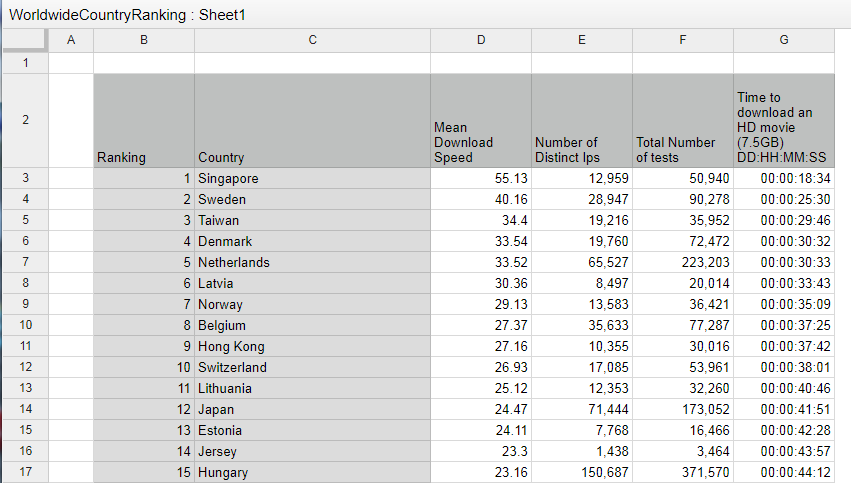Click total tests value 173,052
This screenshot has width=851, height=483.
coord(683,409)
